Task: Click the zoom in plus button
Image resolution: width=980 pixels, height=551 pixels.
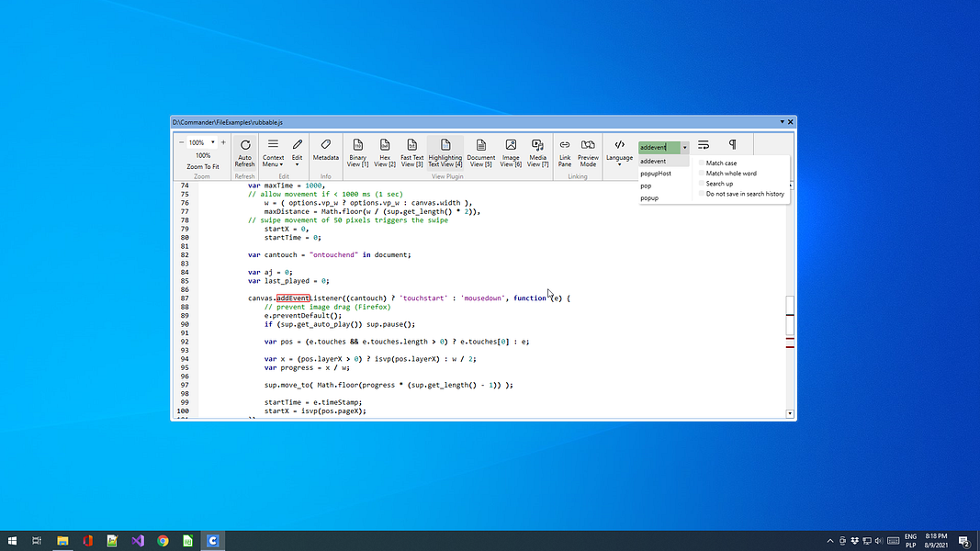Action: point(223,142)
